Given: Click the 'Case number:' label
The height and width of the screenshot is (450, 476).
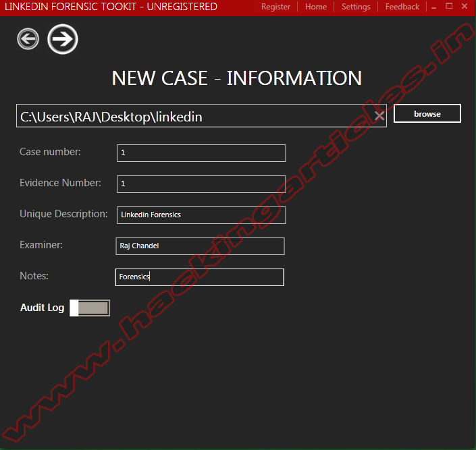Looking at the screenshot, I should pos(50,152).
